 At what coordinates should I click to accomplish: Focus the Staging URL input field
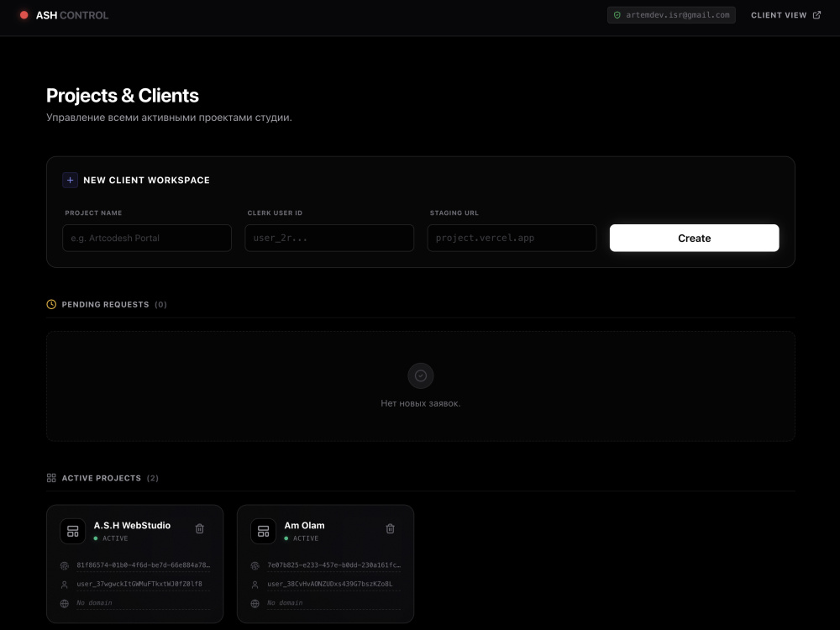[512, 238]
